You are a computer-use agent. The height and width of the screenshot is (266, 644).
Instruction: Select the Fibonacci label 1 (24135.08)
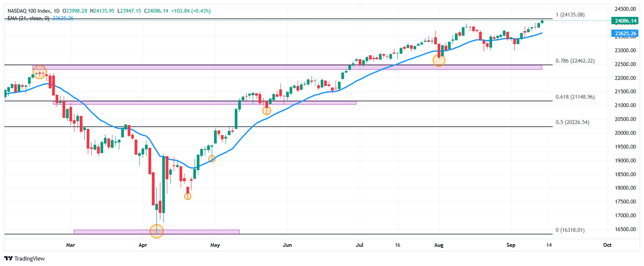[570, 15]
